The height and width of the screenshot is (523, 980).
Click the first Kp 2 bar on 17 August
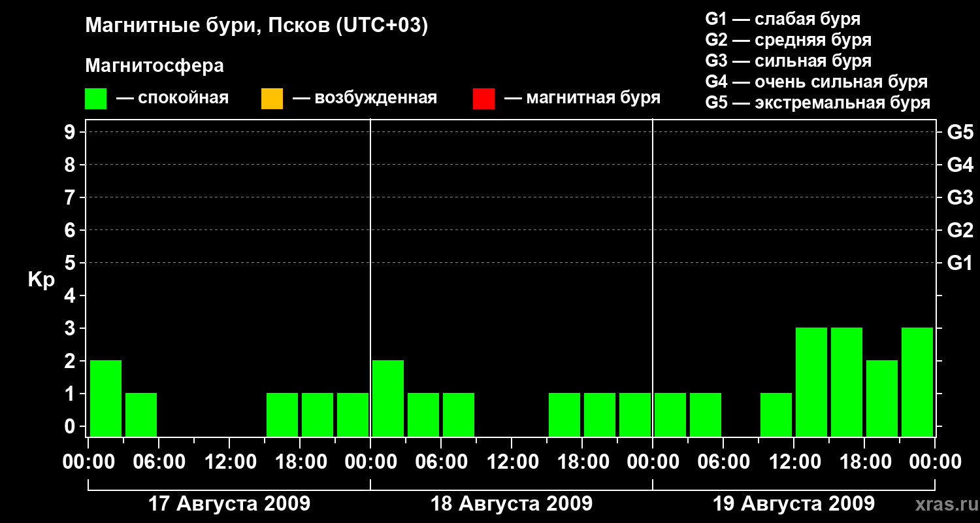coord(106,398)
